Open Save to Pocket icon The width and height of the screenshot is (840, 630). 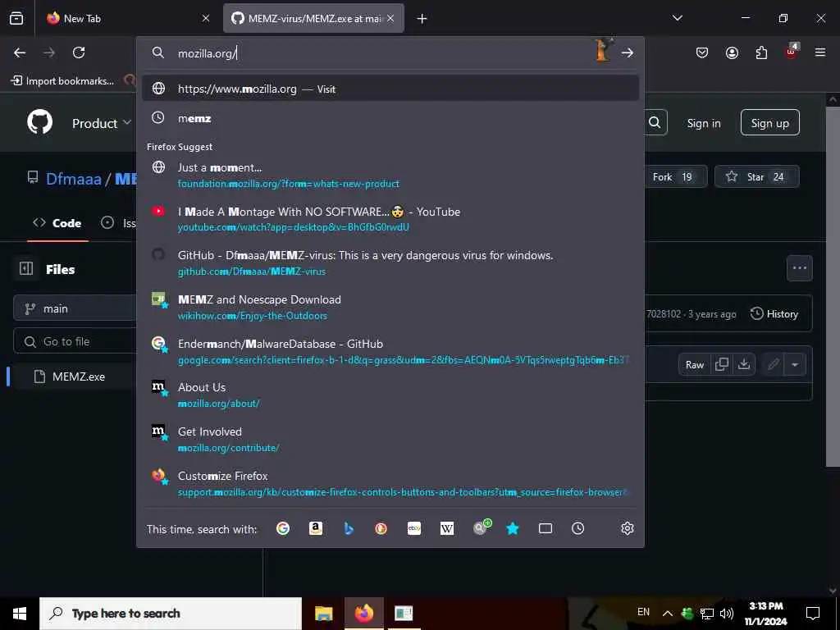click(x=702, y=52)
